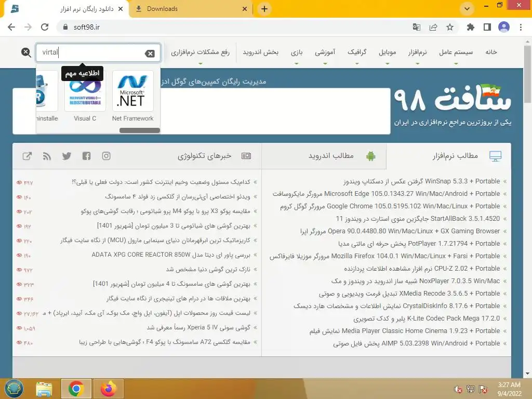
Task: Open the Twitter social icon
Action: point(66,156)
